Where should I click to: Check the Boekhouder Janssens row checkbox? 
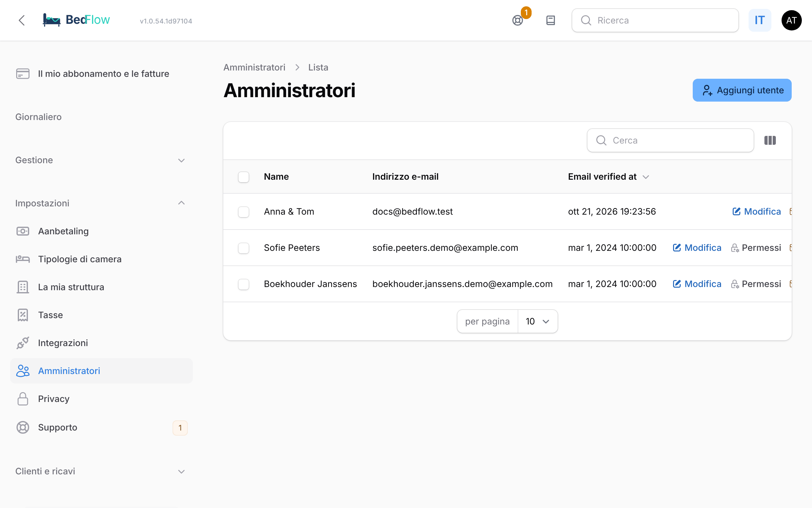(x=244, y=284)
